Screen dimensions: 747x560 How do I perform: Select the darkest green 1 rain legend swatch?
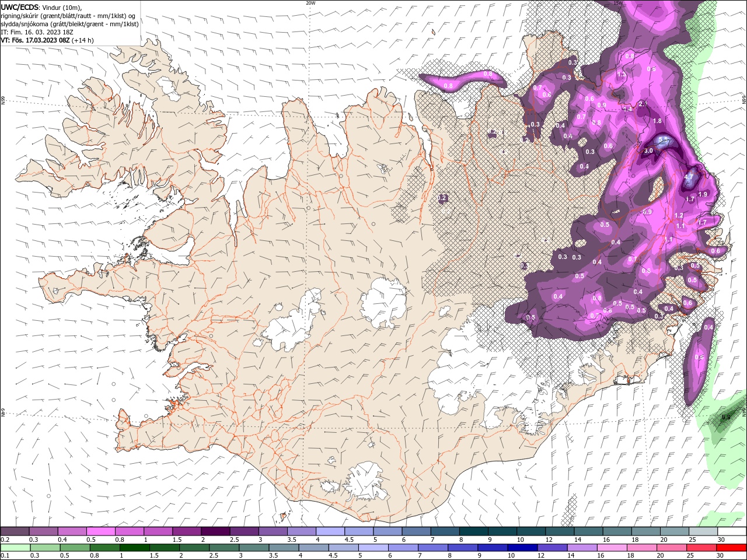coord(134,548)
